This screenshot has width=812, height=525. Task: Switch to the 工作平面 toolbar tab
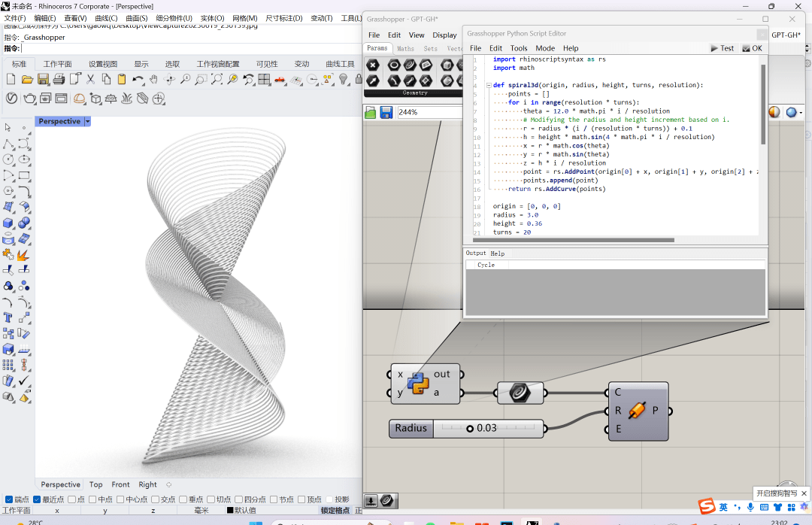[x=57, y=64]
